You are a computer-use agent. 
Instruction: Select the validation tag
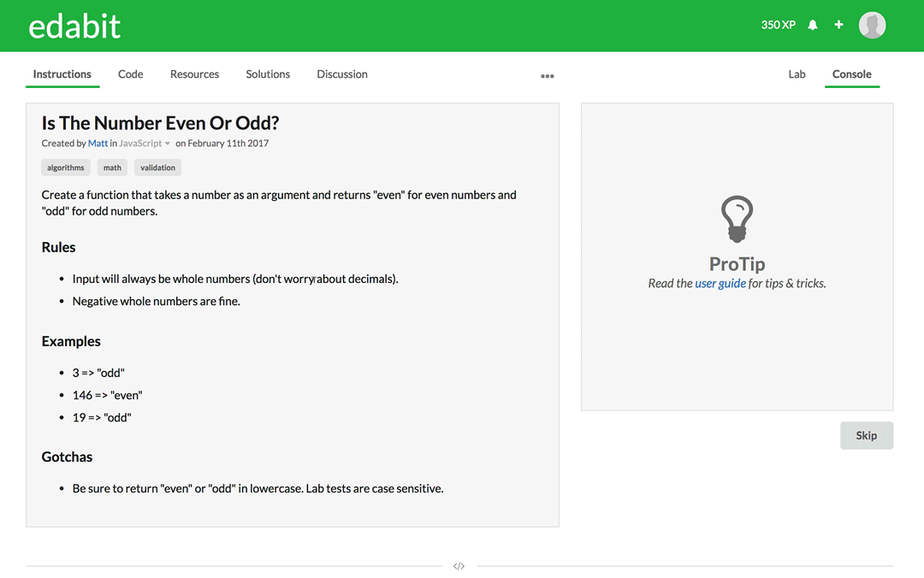tap(157, 167)
